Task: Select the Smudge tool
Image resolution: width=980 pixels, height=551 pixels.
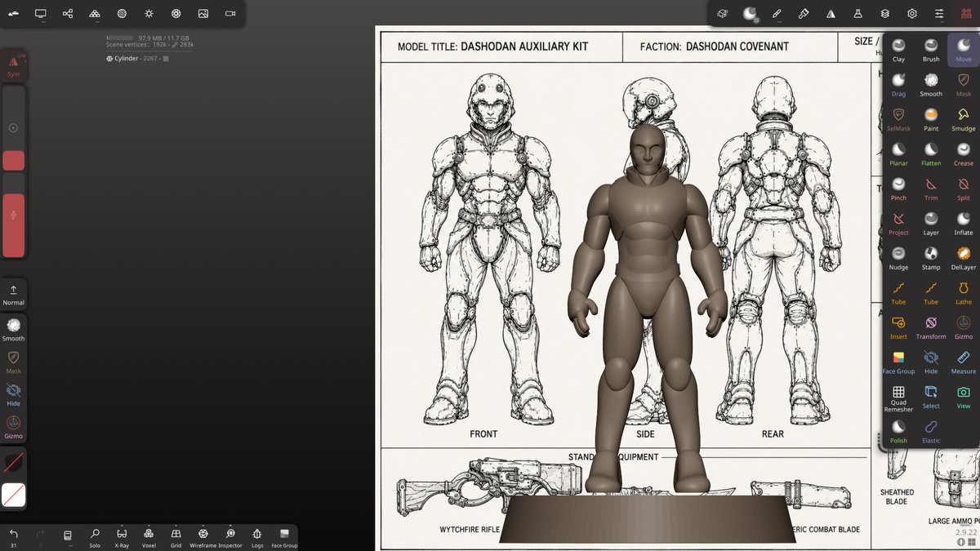Action: [964, 120]
